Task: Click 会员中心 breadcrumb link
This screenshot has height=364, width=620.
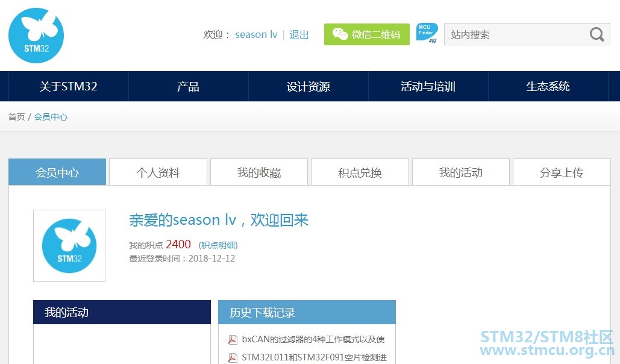Action: pyautogui.click(x=51, y=117)
